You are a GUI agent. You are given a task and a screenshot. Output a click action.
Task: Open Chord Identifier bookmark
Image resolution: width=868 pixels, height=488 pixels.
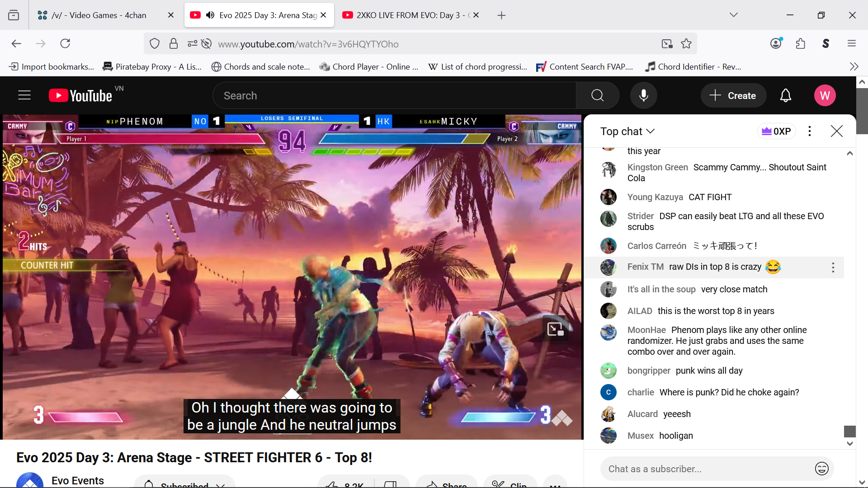693,66
